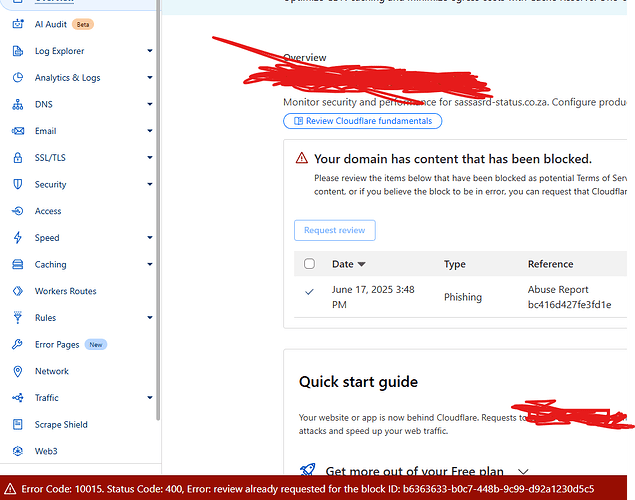Click the Error Pages wrench icon
This screenshot has height=500, width=635.
[17, 345]
